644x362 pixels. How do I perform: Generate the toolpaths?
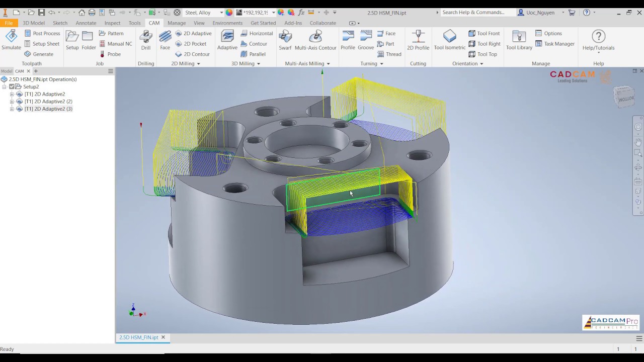point(38,54)
